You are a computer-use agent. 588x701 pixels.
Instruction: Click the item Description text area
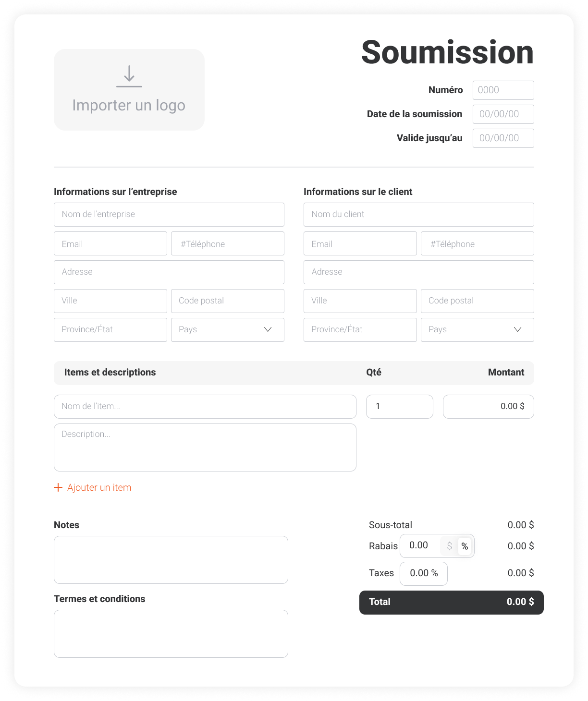tap(205, 447)
